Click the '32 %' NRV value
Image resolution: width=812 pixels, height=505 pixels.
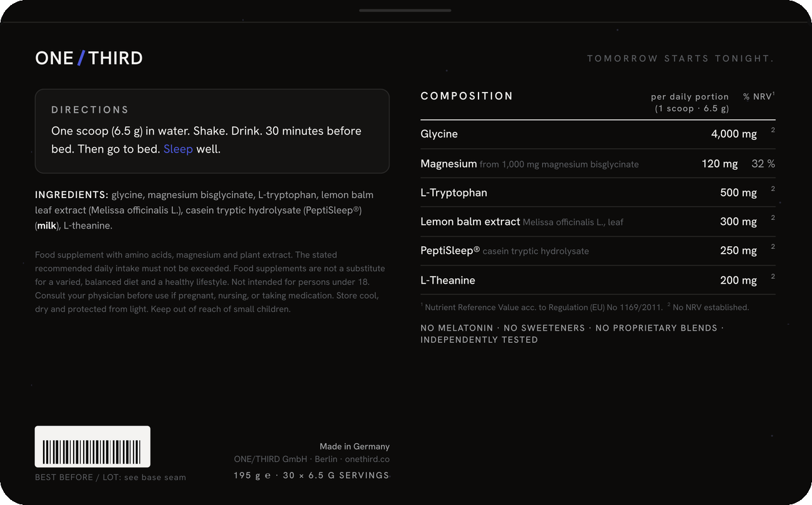pos(763,164)
